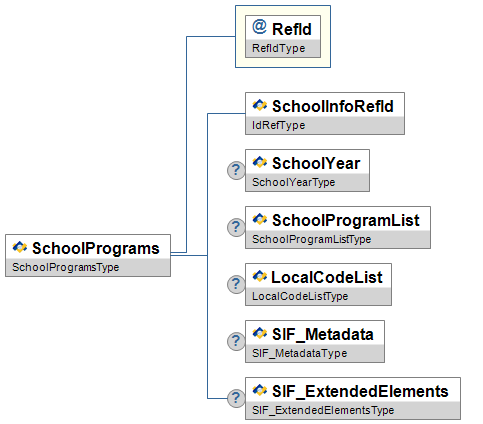Click the element icon on SchoolPrograms root node

point(20,247)
